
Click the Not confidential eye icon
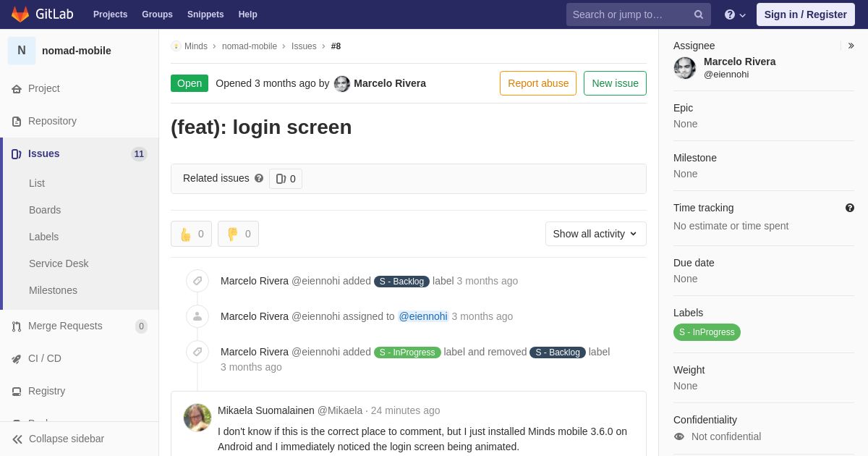click(x=679, y=436)
